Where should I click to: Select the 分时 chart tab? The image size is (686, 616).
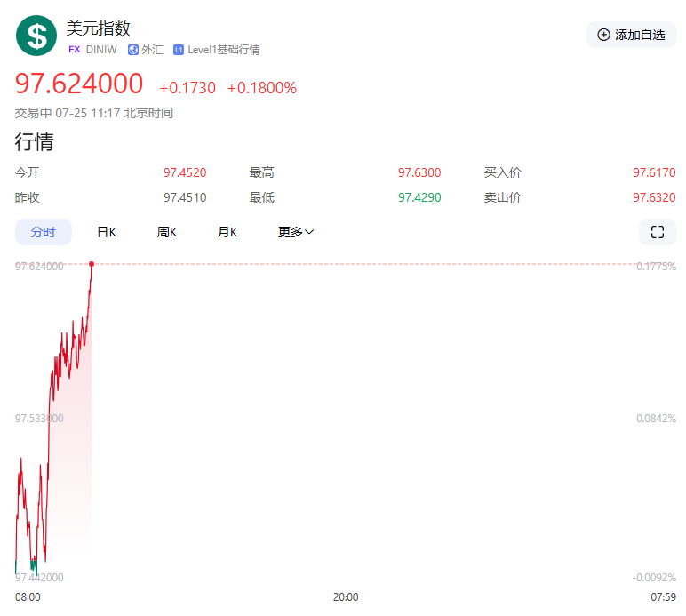[44, 232]
